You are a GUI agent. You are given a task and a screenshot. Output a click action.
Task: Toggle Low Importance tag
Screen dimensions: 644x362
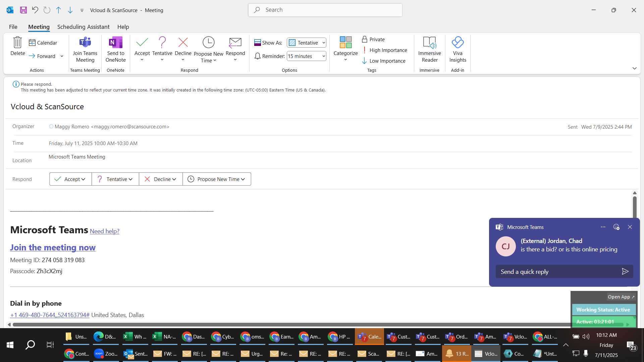384,61
